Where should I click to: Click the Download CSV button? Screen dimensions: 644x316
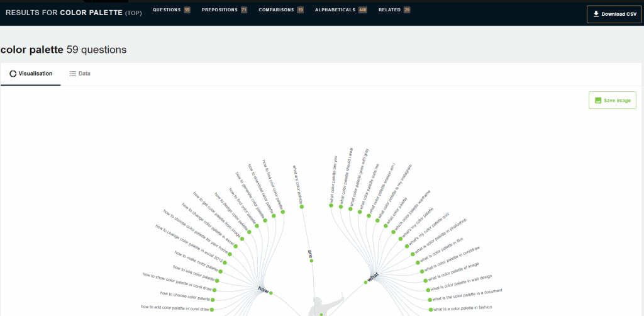(x=614, y=14)
